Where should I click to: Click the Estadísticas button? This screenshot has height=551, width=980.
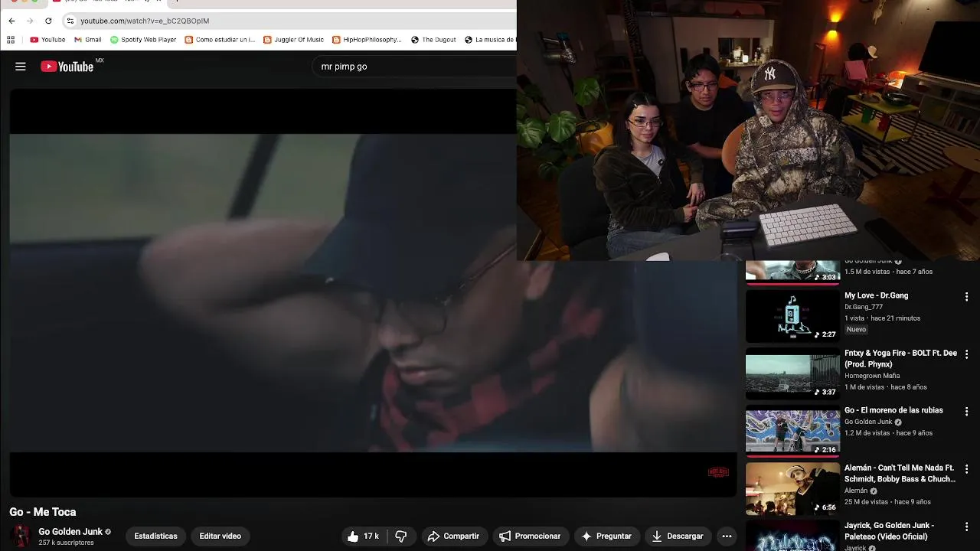[x=155, y=536]
